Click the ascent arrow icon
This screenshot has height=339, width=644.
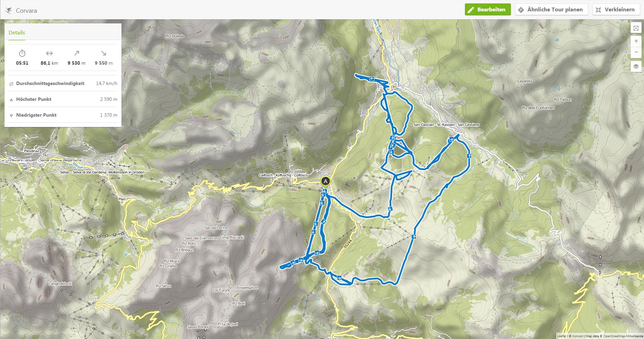point(76,53)
